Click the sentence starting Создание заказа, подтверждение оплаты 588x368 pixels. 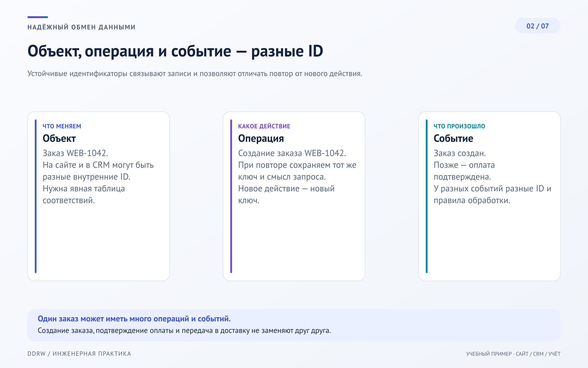tap(184, 331)
